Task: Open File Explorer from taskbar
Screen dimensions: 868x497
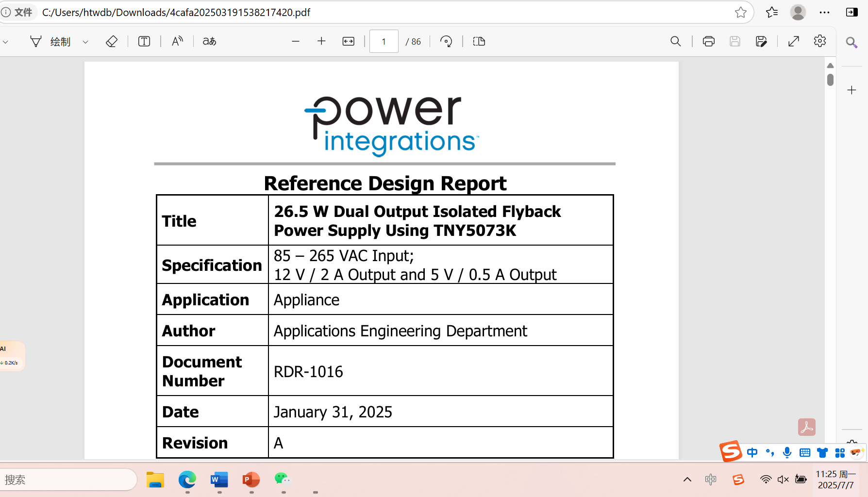Action: point(155,480)
